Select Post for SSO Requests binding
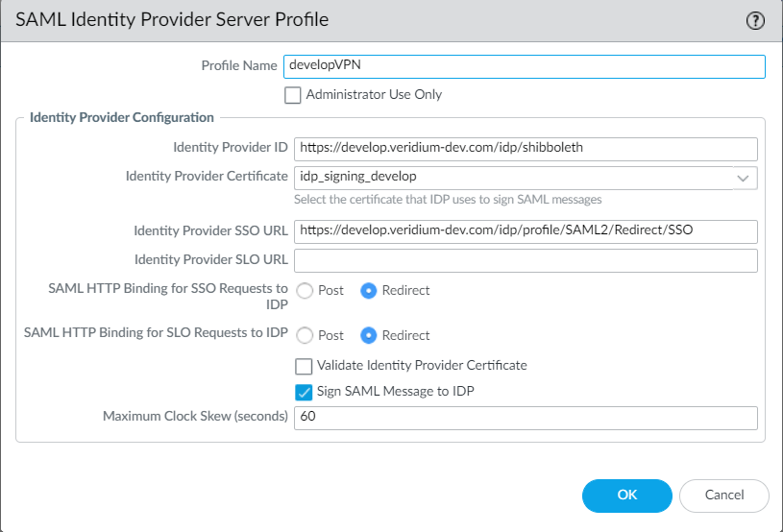The image size is (783, 532). (305, 290)
